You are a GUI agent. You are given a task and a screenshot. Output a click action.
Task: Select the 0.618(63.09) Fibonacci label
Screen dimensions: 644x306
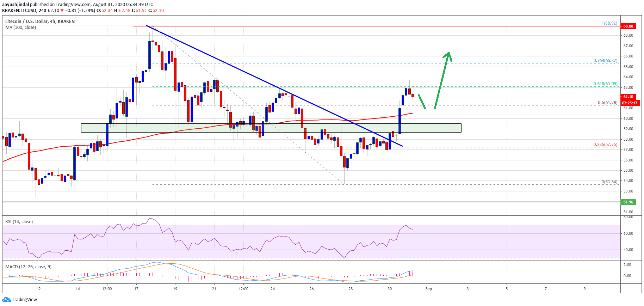point(605,84)
